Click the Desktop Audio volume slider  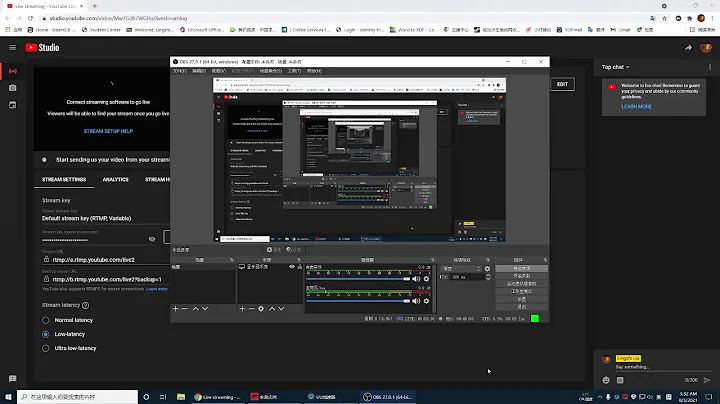click(358, 279)
